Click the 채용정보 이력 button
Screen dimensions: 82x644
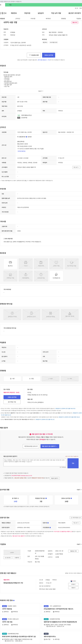pos(73,551)
